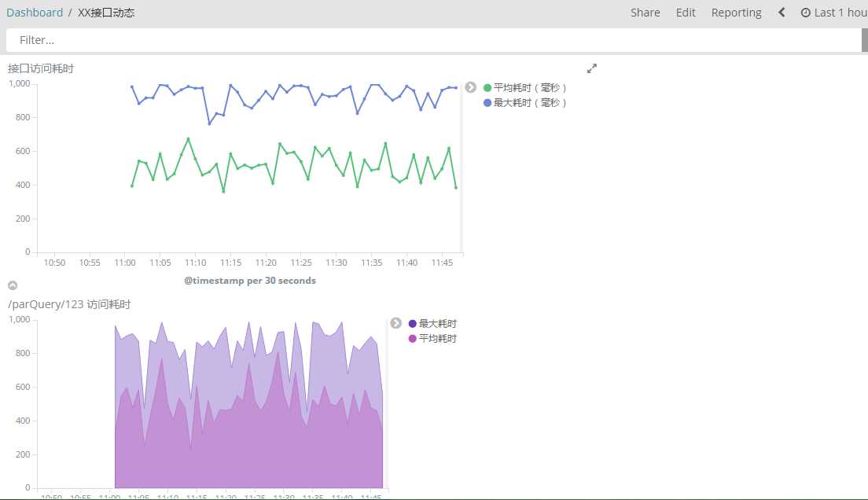
Task: Collapse the legend of /parQuery/123 chart
Action: click(395, 323)
